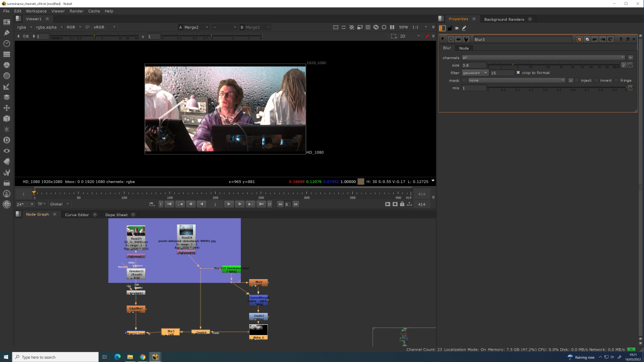Open the rgba.alpha channel dropdown

(49, 27)
